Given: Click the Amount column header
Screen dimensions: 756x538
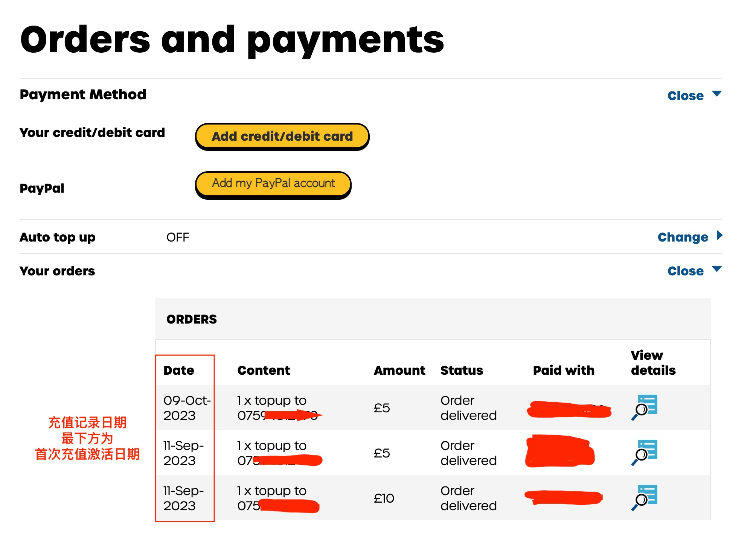Looking at the screenshot, I should (x=399, y=370).
